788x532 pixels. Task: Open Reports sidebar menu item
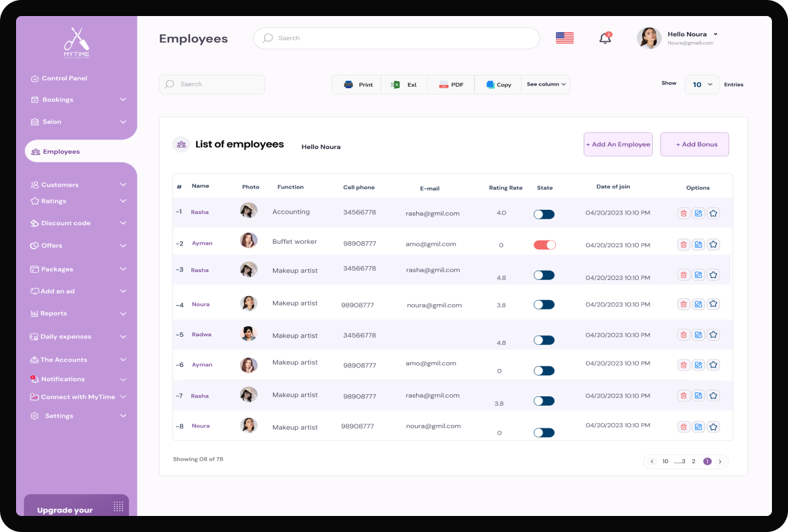(x=54, y=313)
